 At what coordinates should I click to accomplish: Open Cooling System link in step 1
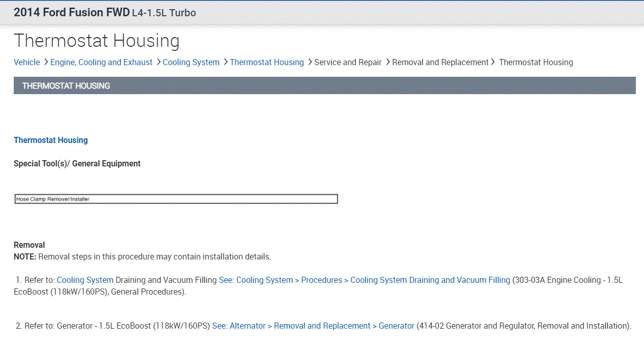pos(85,280)
